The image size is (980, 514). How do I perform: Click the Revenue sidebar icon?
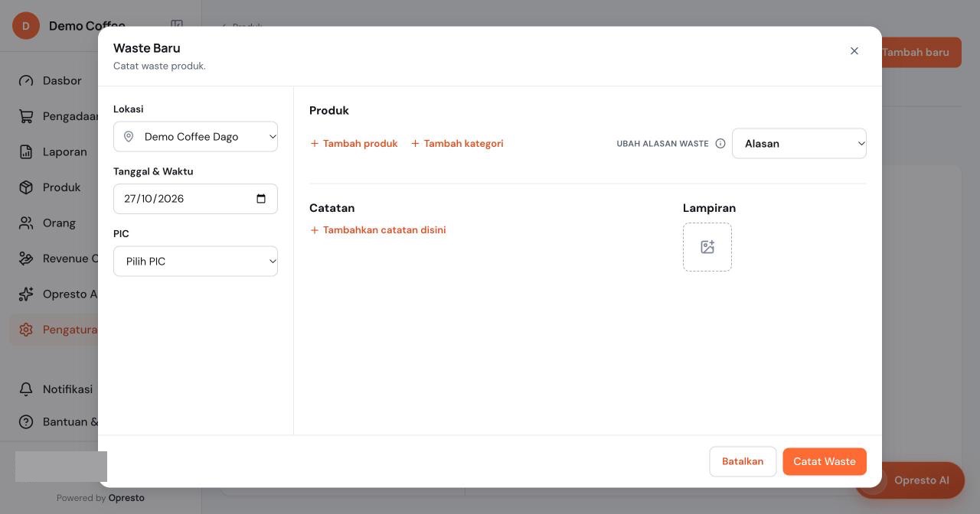(x=26, y=259)
